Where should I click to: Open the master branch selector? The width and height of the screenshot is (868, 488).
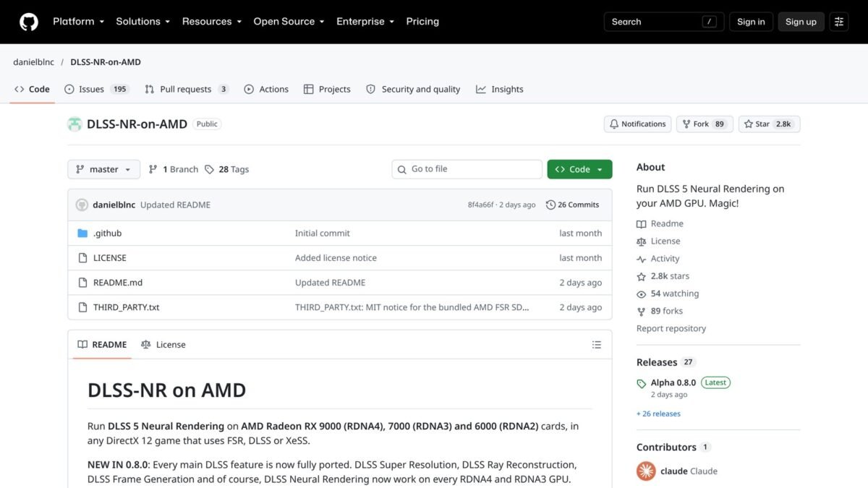pos(104,169)
